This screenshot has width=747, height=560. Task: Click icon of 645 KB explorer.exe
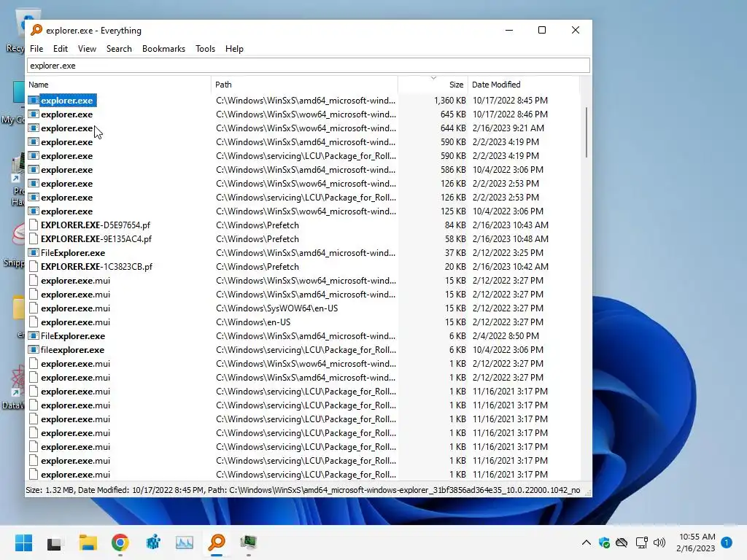pos(34,114)
